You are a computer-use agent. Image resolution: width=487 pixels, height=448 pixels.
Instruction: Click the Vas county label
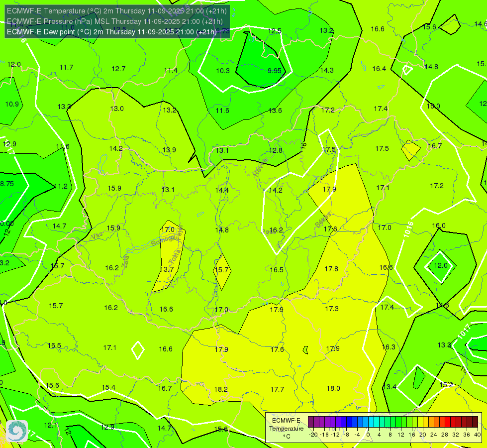pyautogui.click(x=97, y=236)
